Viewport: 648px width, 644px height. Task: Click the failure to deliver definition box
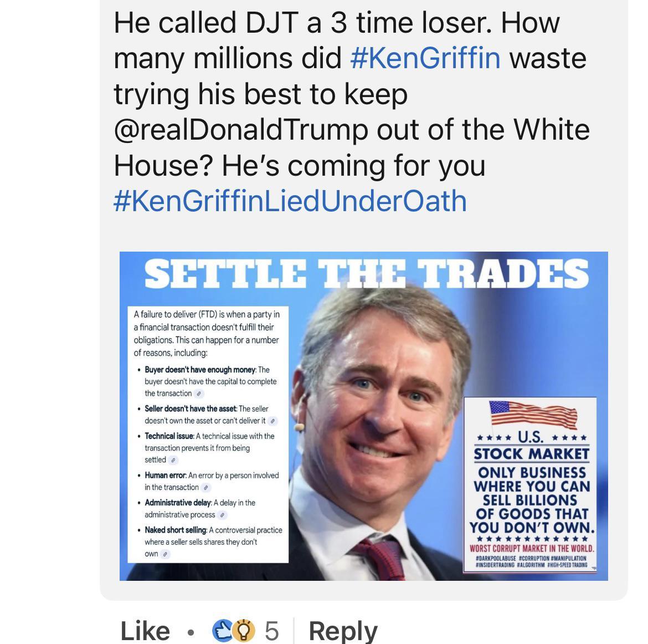point(208,435)
